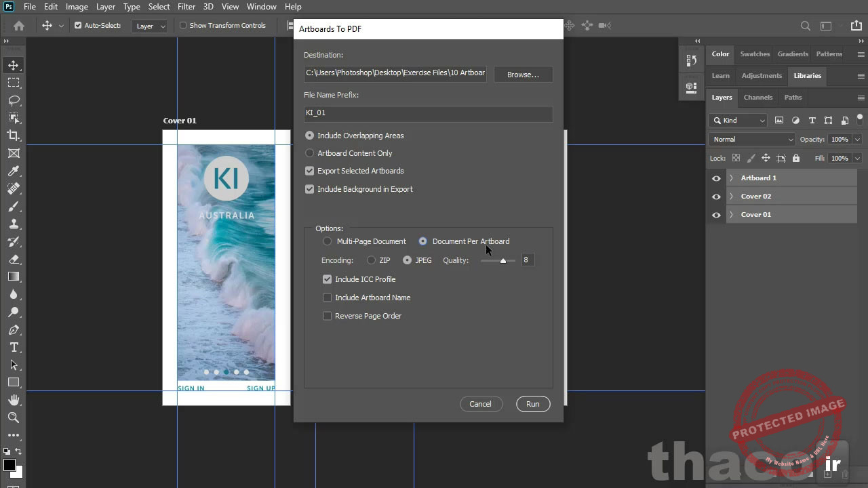Click the Run button

532,403
